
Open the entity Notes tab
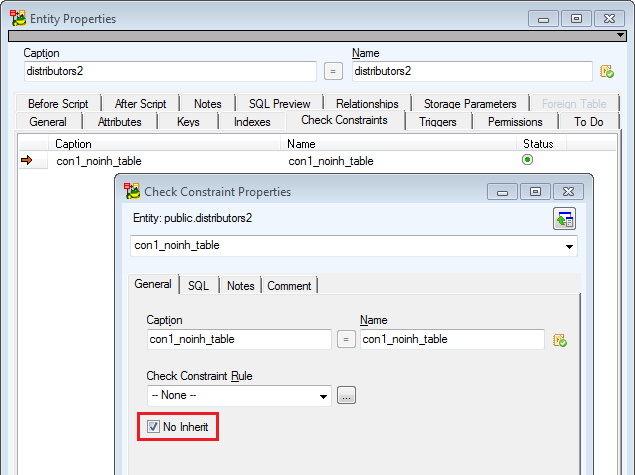207,104
